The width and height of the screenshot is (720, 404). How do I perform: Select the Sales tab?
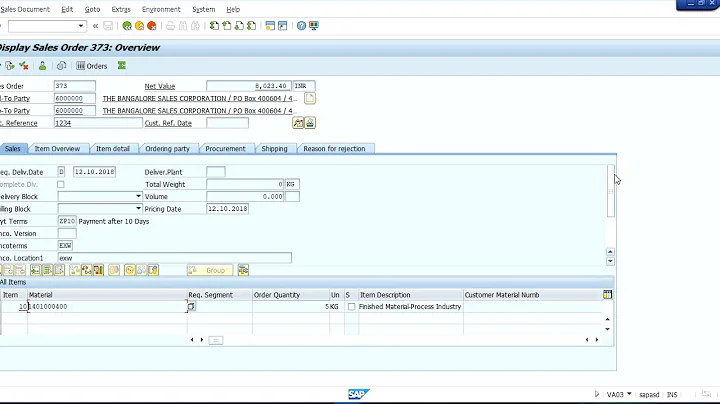(x=13, y=149)
